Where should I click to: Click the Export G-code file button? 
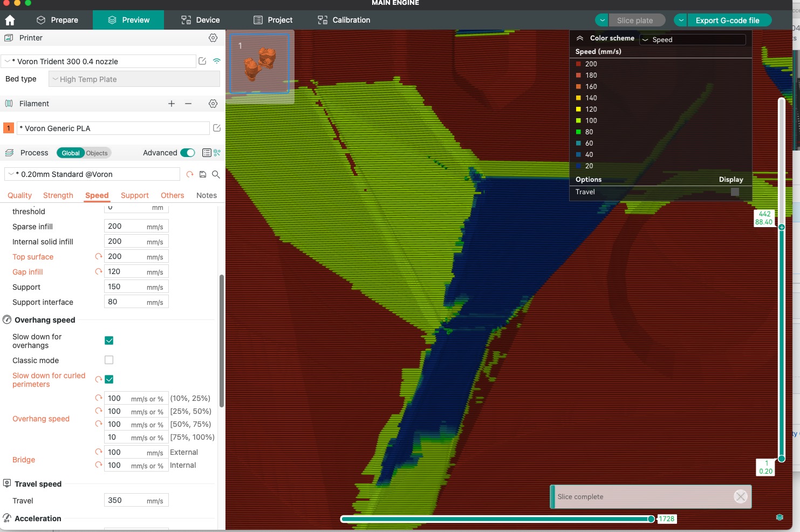[x=729, y=20]
